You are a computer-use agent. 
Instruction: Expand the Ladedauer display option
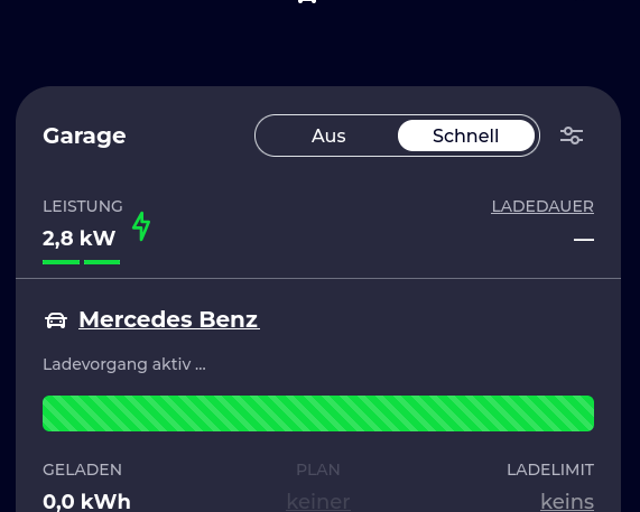[542, 207]
